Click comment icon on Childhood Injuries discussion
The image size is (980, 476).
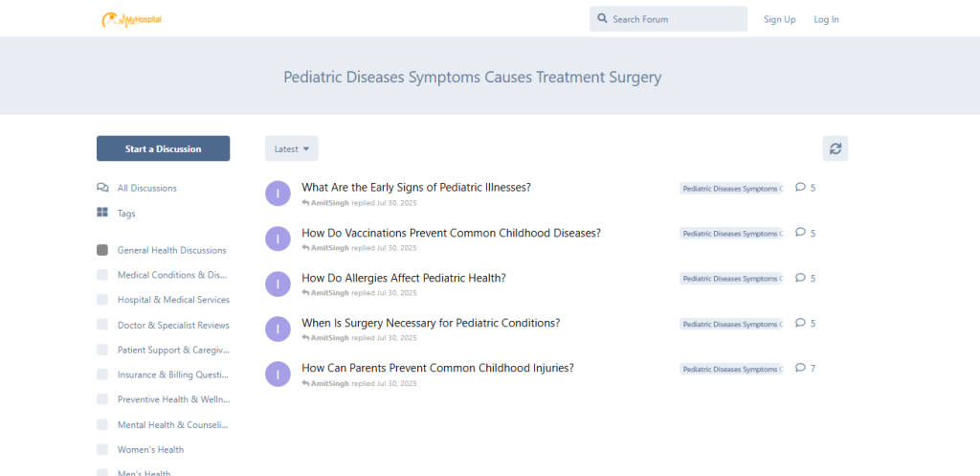(x=800, y=368)
